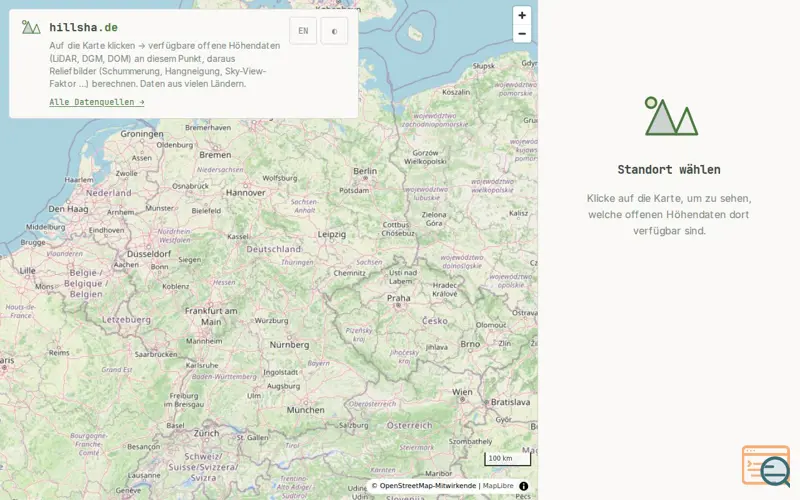Click Cottbus Chóśebuz on the map

[398, 229]
